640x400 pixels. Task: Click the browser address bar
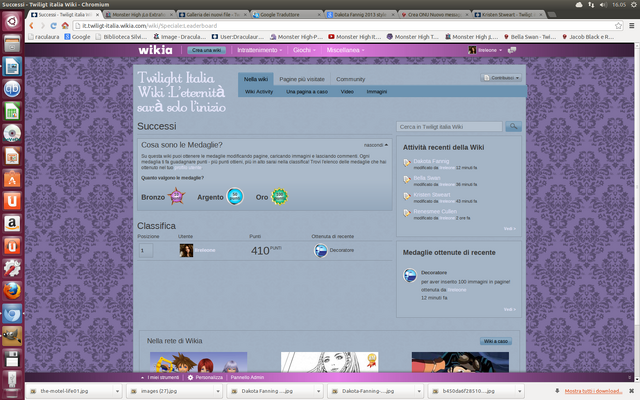[x=343, y=26]
